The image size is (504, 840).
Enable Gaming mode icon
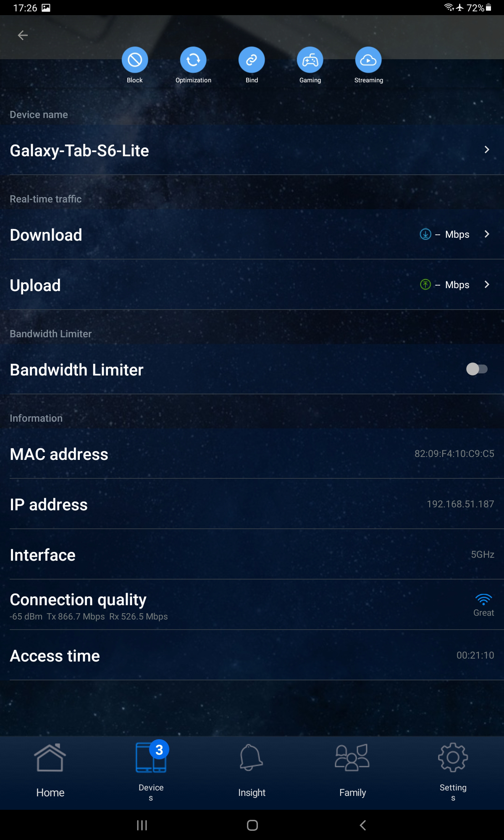coord(310,60)
